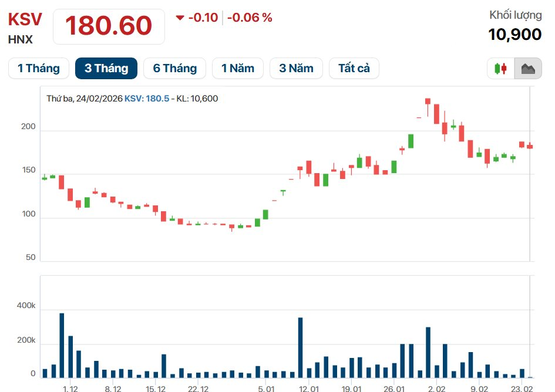Click the 180.60 price box

tap(109, 26)
